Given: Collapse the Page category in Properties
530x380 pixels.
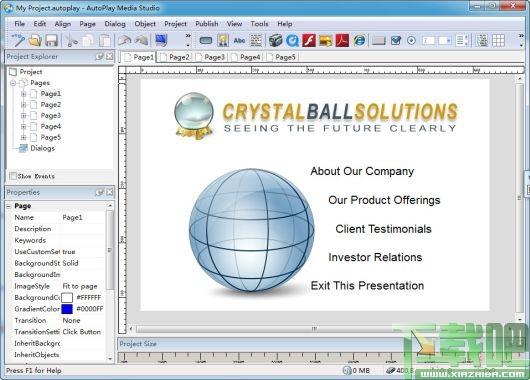Looking at the screenshot, I should click(9, 206).
